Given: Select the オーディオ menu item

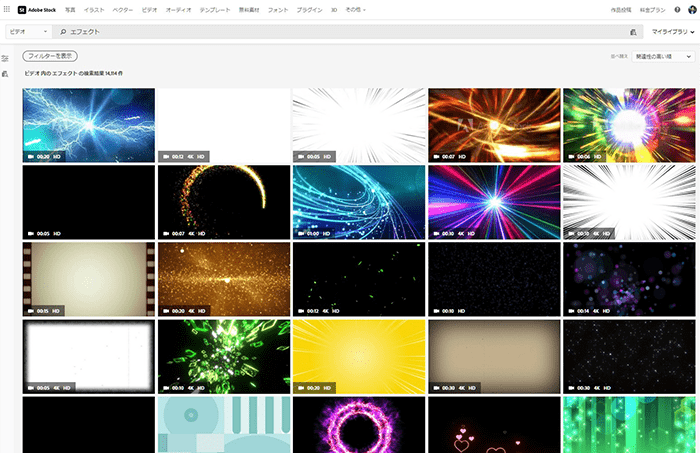Looking at the screenshot, I should [x=179, y=9].
